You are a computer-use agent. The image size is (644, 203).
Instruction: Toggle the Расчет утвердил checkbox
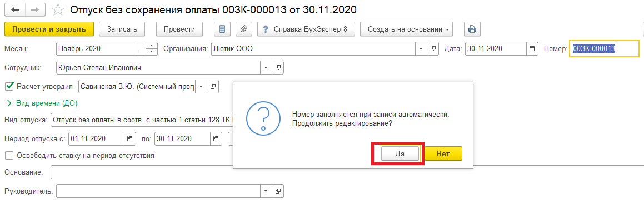[9, 87]
